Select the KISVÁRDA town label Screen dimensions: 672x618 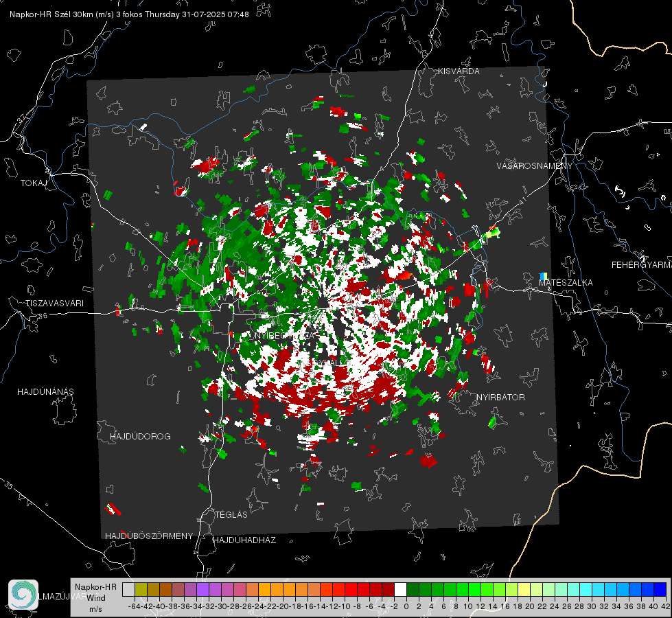click(458, 71)
